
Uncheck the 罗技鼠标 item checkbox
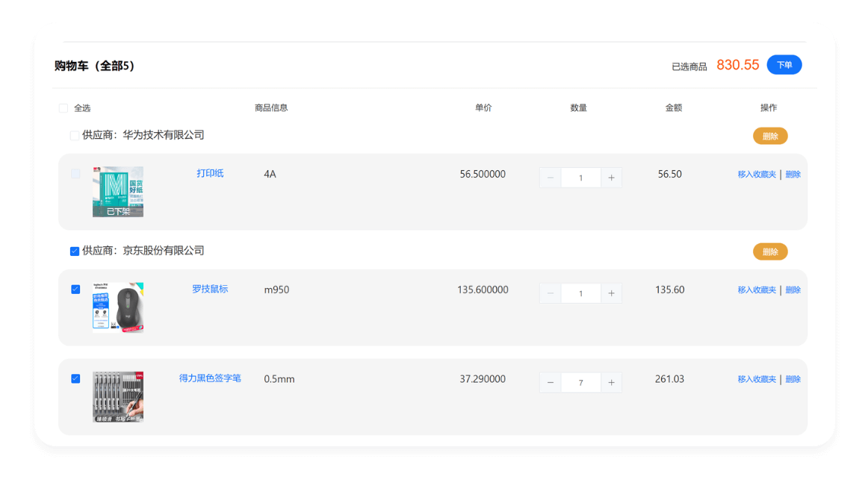pyautogui.click(x=75, y=289)
